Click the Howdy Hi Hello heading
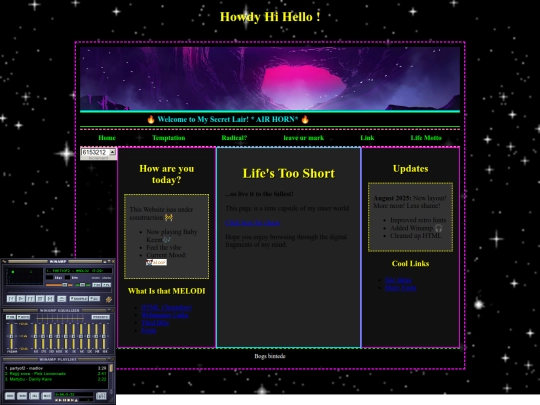This screenshot has width=540, height=405. [x=270, y=17]
